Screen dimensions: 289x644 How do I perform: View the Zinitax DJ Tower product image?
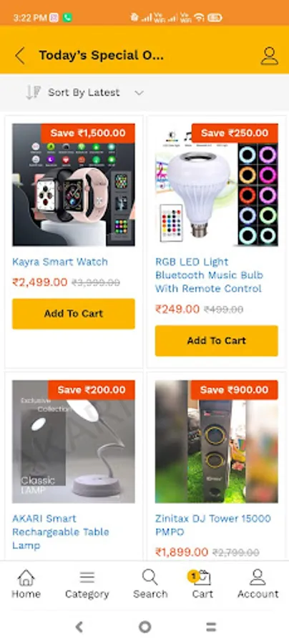(x=216, y=441)
